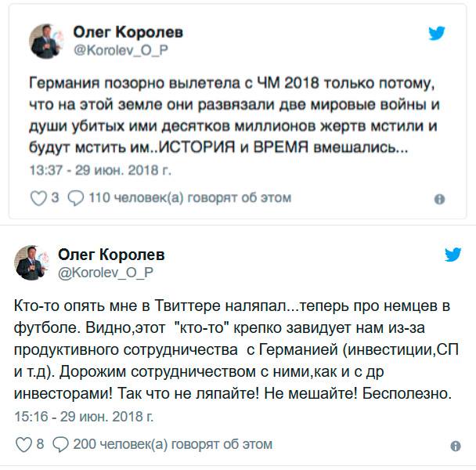Click the reply bubble icon in first tweet
The width and height of the screenshot is (476, 470).
tap(76, 198)
